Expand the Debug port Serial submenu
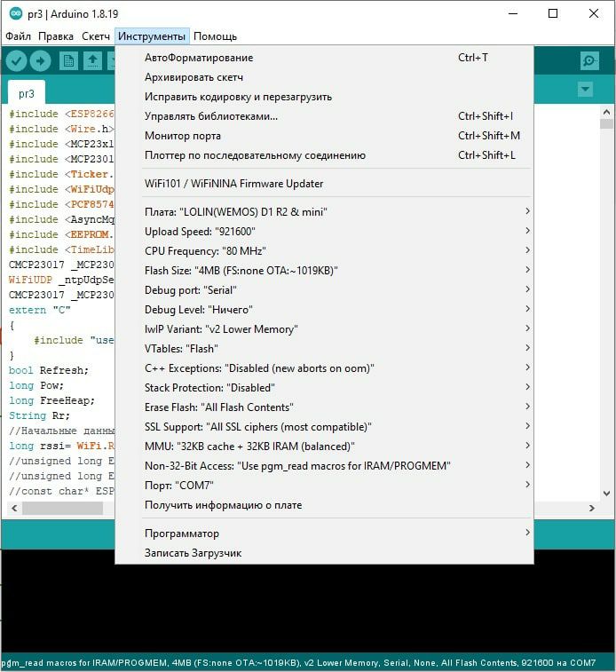 coord(324,290)
